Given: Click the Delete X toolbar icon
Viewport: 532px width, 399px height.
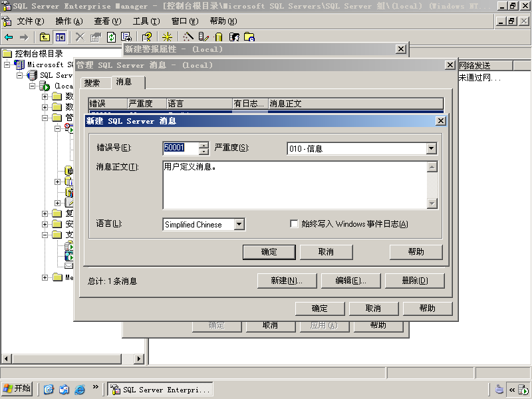Looking at the screenshot, I should pyautogui.click(x=80, y=37).
